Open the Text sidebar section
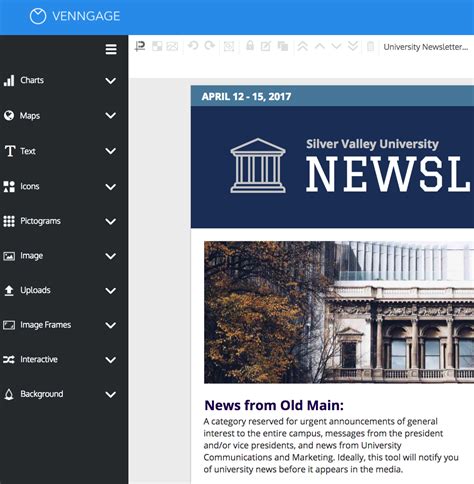The image size is (474, 484). 28,151
